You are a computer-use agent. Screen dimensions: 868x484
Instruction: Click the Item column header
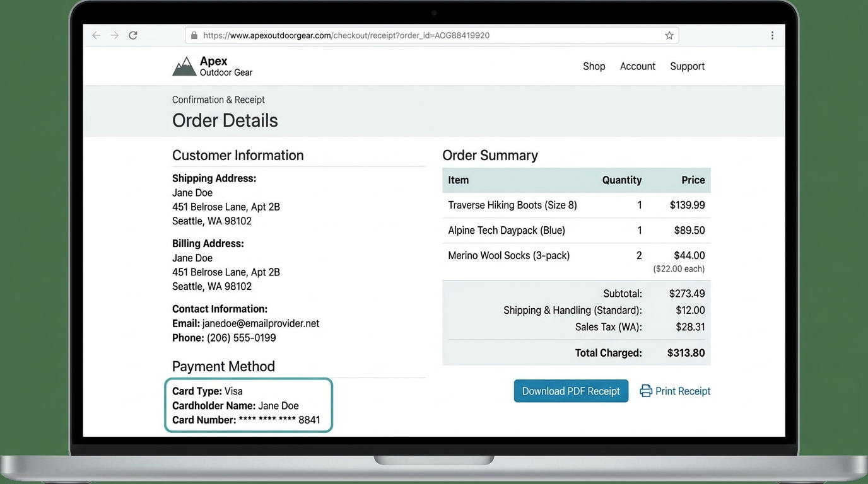(x=459, y=180)
